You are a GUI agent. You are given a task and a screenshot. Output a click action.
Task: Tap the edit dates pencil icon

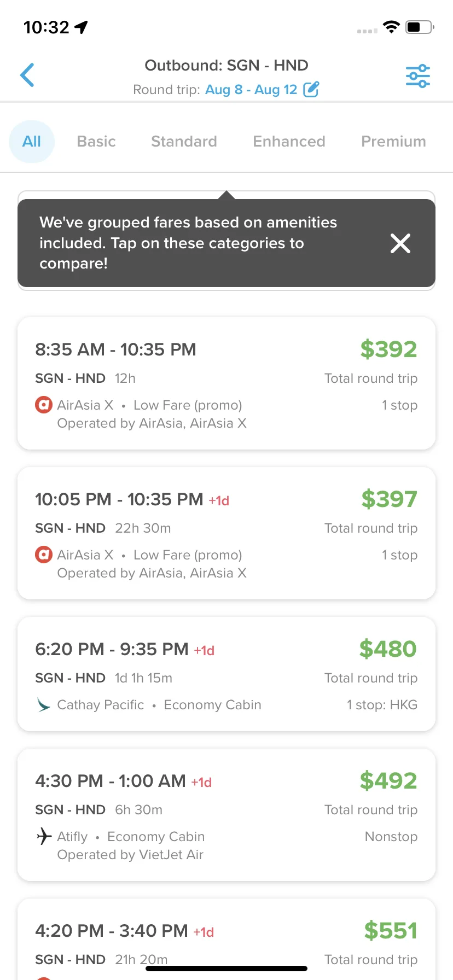coord(311,89)
